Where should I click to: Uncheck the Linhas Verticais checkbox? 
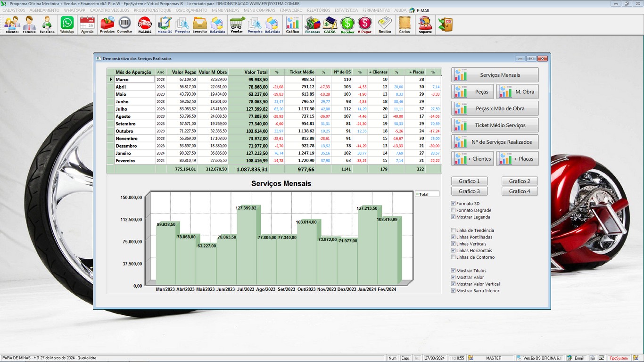pos(454,244)
